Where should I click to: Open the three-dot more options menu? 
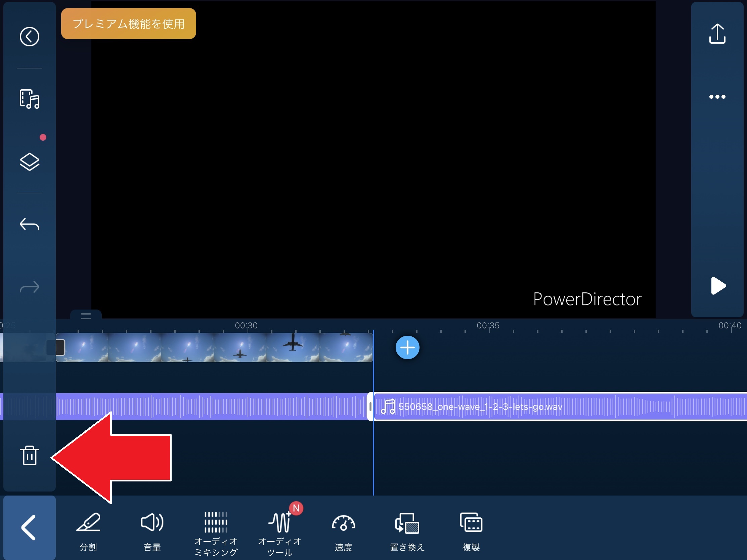717,97
